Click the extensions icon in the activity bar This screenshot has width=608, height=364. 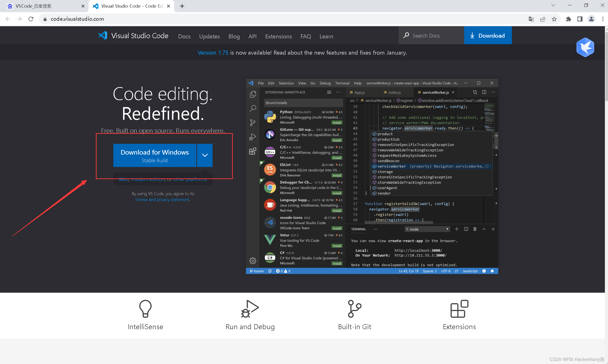253,151
